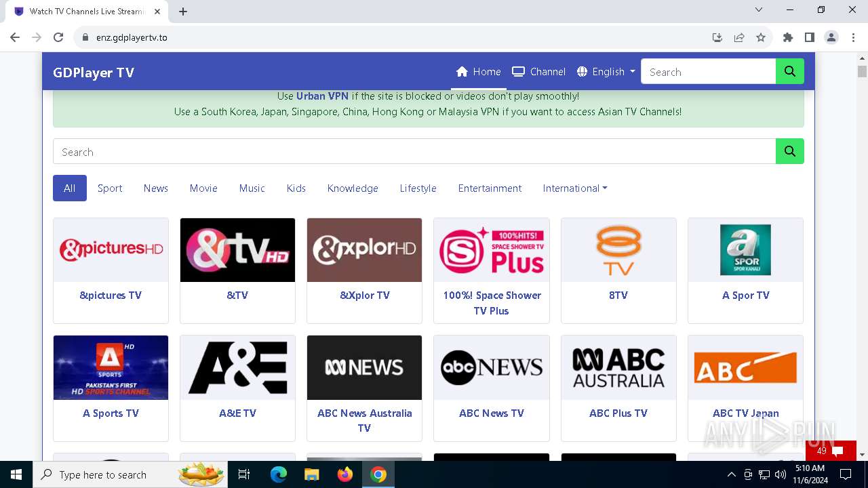
Task: Click Chrome icon in taskbar
Action: pos(378,474)
